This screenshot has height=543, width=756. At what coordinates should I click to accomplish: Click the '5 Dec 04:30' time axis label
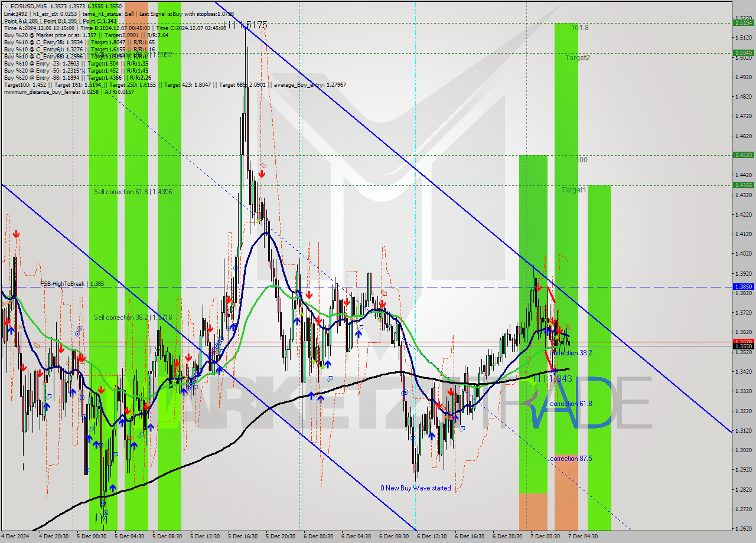tap(129, 537)
